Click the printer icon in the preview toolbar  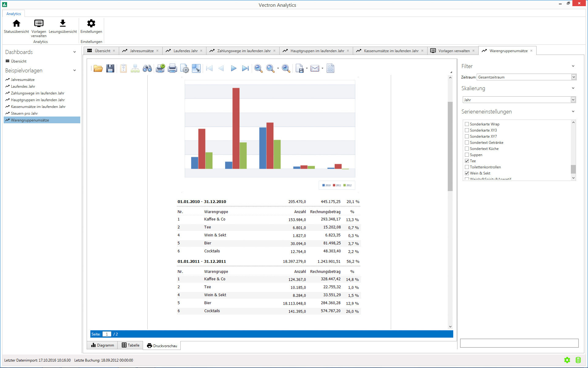click(172, 68)
